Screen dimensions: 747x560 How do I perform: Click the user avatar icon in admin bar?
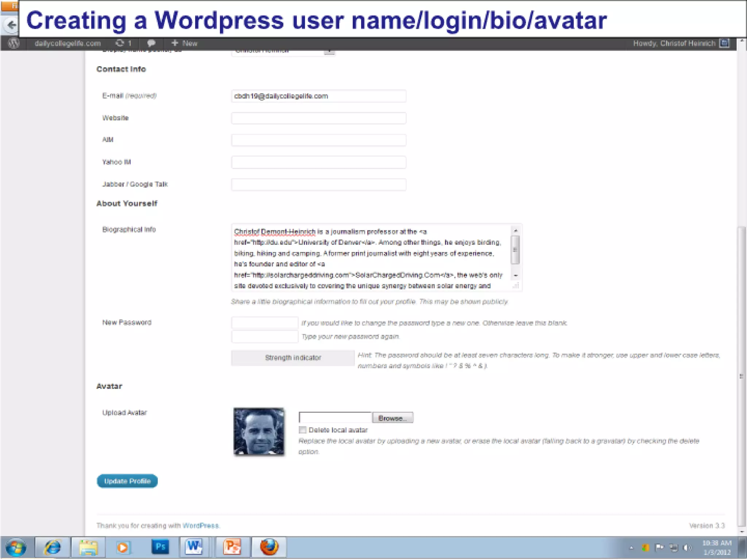724,43
